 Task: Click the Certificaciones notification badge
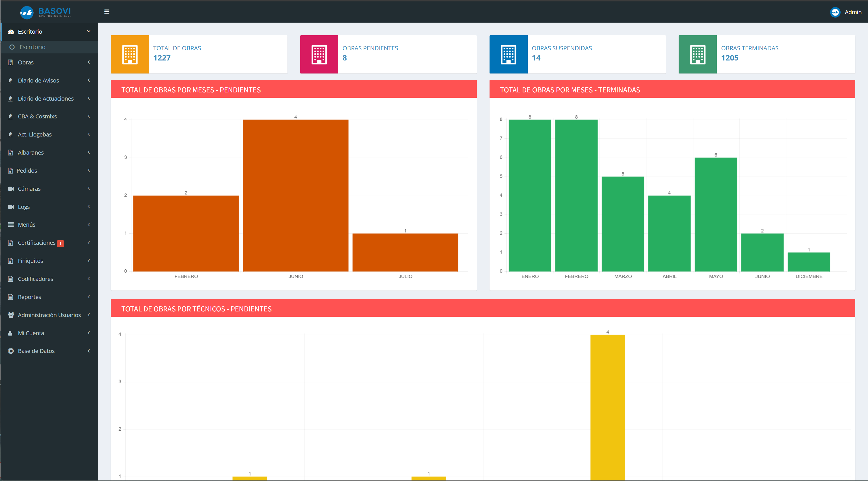point(60,244)
